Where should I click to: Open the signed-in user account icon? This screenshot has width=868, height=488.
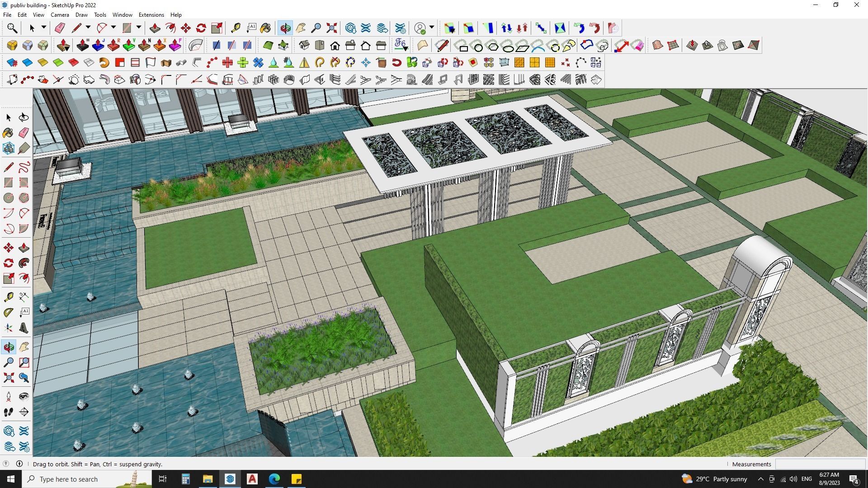420,28
